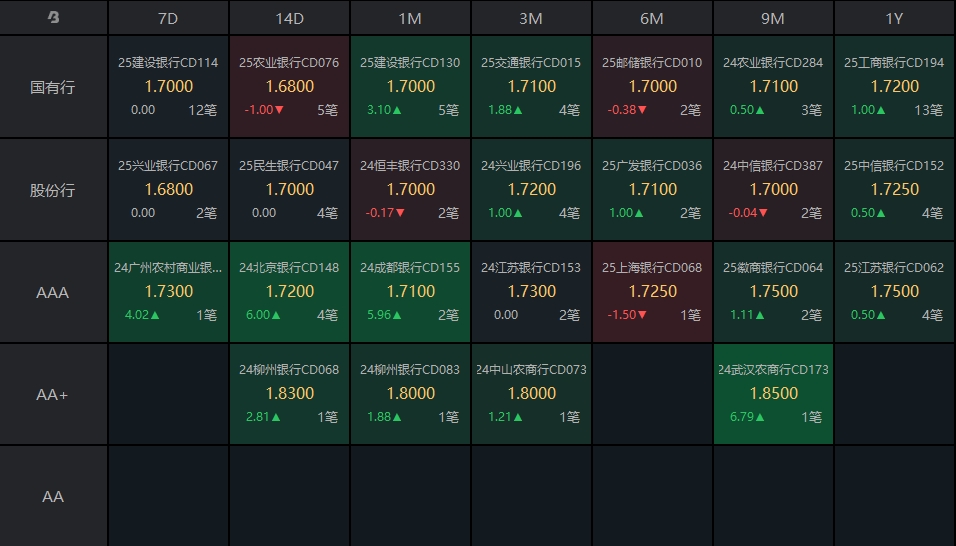
Task: Open the 25农业银行CD076 cell
Action: point(289,87)
